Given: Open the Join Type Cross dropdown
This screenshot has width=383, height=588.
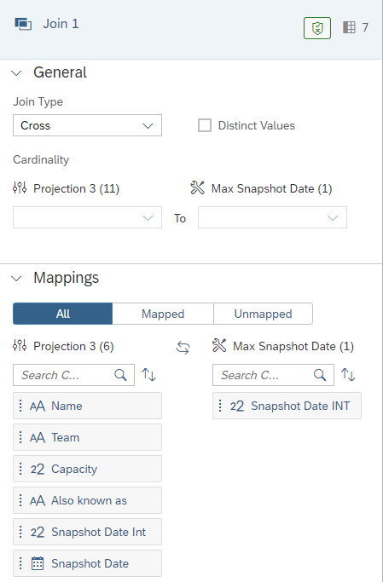Looking at the screenshot, I should 88,125.
